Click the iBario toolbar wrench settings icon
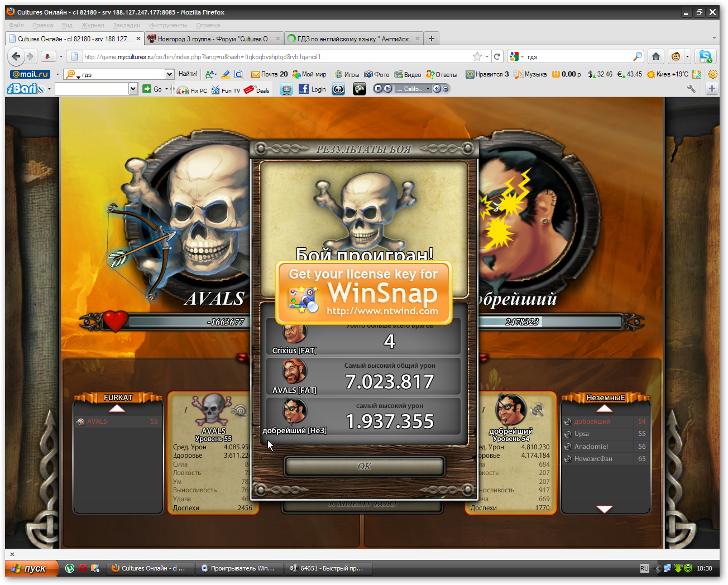Screen dimensions: 728x585 [691, 89]
